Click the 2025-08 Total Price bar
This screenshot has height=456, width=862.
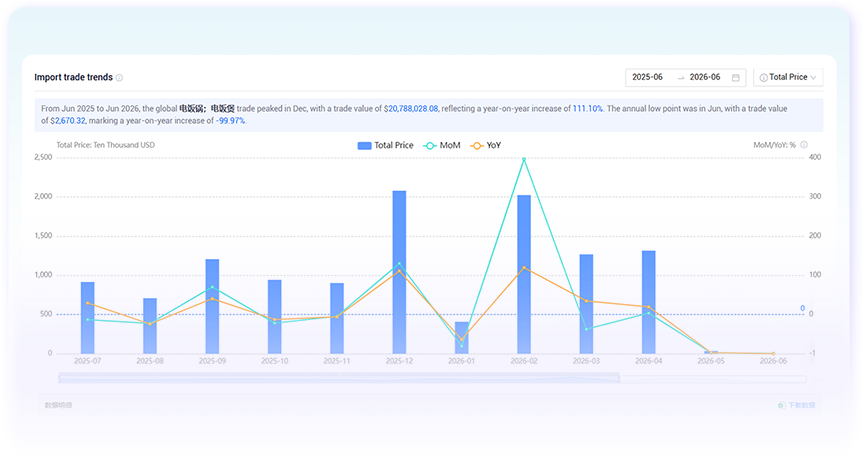click(150, 326)
